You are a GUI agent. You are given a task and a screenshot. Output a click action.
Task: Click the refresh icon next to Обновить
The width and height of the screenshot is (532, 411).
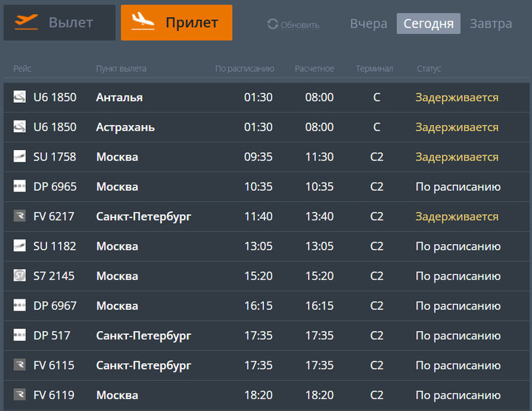pos(273,24)
